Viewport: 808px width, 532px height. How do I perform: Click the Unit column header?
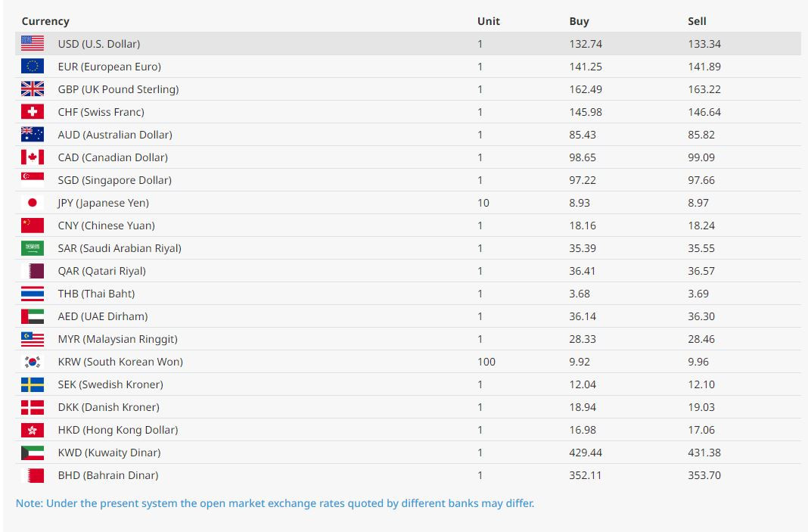[x=489, y=21]
